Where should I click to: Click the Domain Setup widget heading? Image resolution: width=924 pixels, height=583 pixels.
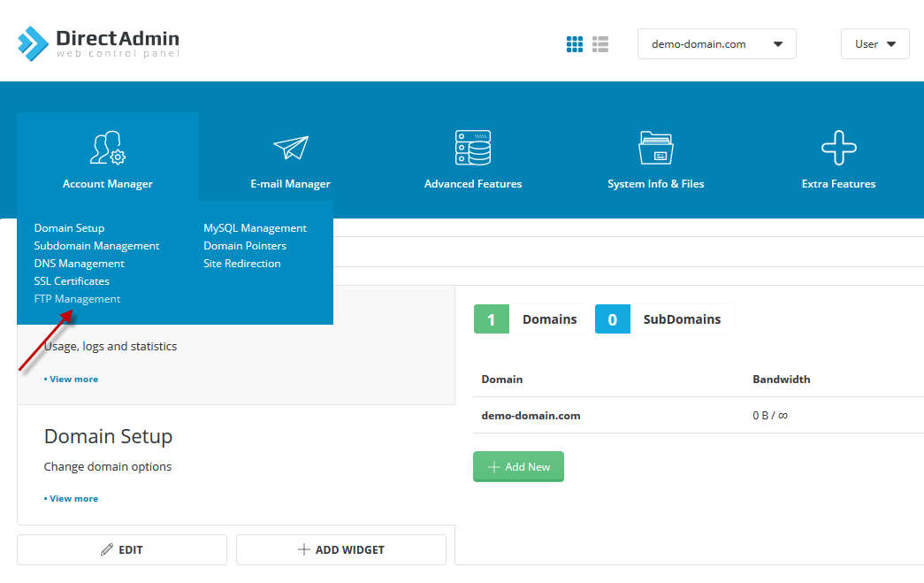109,436
